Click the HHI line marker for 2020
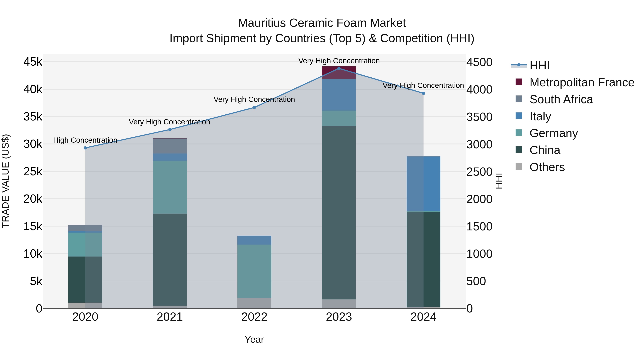 (85, 148)
